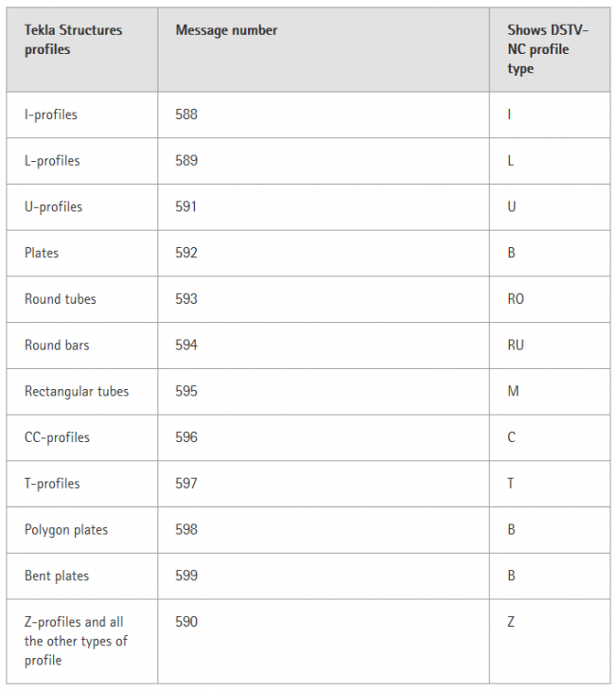The height and width of the screenshot is (691, 616).
Task: Click the "Tekla Structures profiles" column header
Action: point(73,40)
